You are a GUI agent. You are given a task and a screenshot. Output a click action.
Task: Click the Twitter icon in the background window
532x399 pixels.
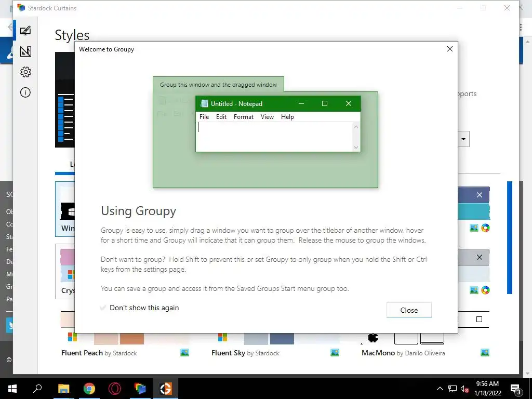[x=10, y=325]
